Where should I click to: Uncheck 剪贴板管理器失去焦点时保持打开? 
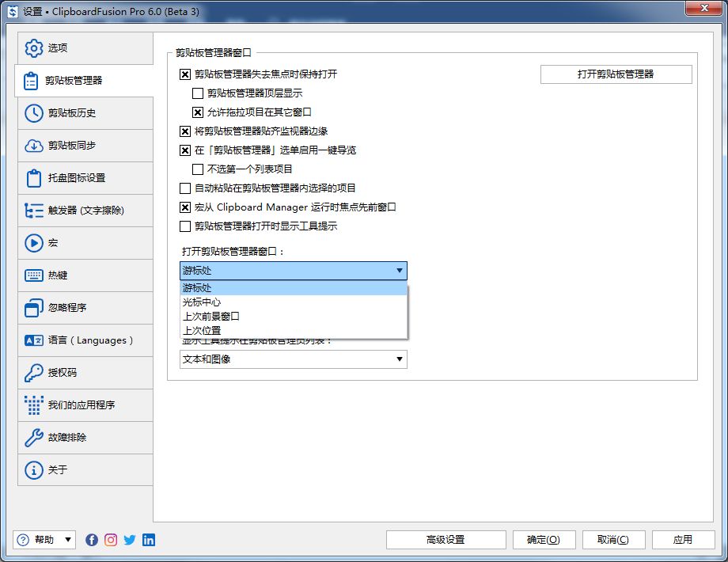click(185, 74)
